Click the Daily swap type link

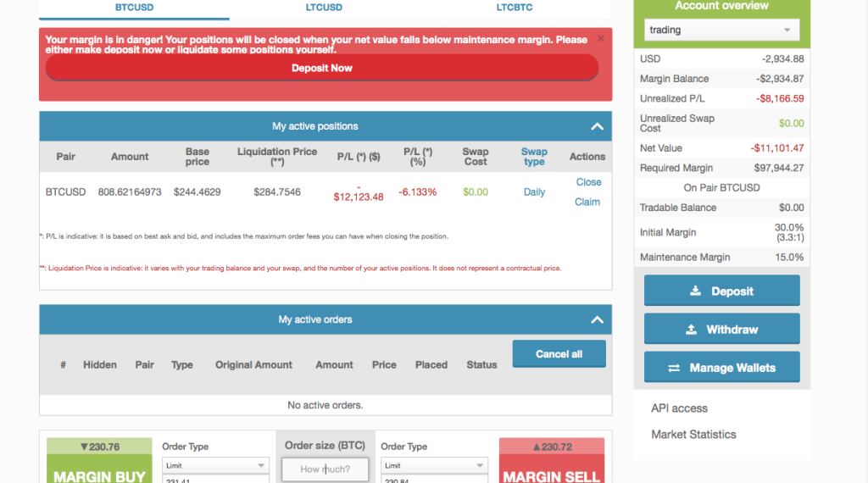[x=534, y=192]
